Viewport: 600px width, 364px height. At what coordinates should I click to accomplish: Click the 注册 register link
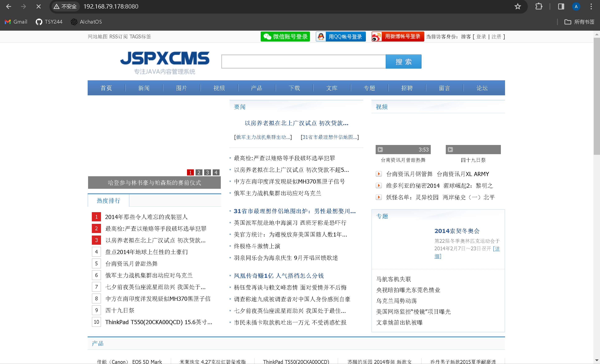click(496, 37)
